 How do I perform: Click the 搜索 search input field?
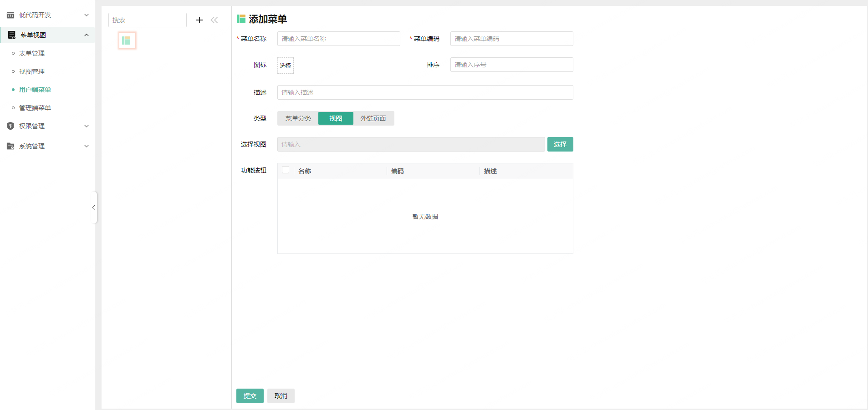pyautogui.click(x=147, y=20)
